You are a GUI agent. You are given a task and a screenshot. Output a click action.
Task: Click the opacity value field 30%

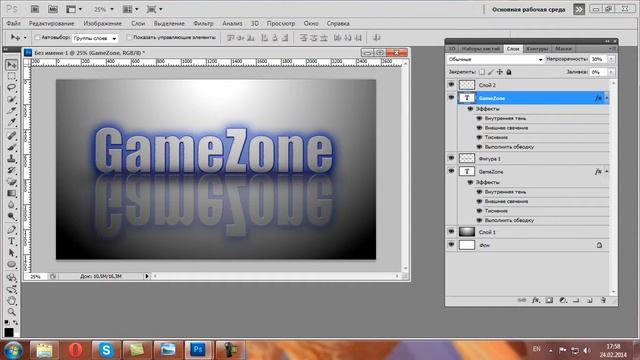click(x=598, y=59)
